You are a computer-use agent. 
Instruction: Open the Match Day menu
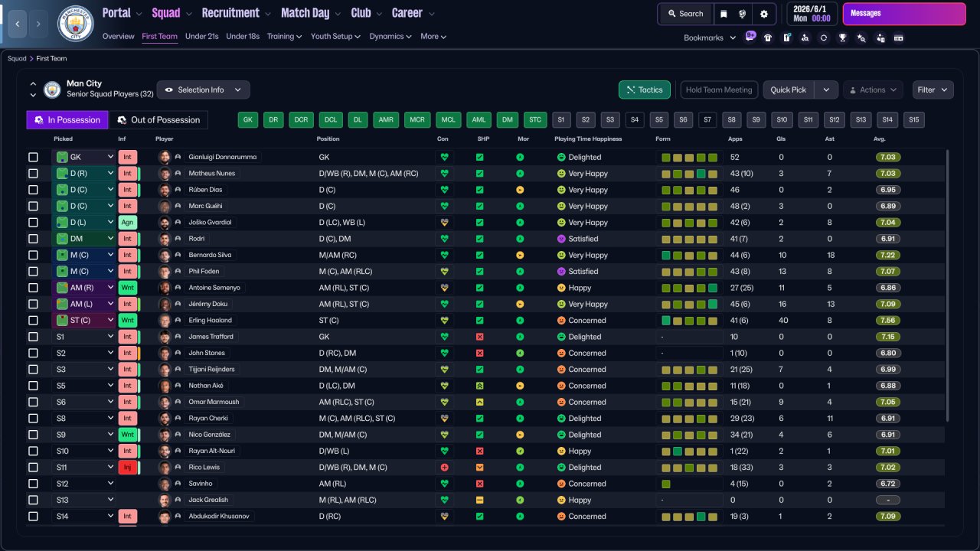click(x=311, y=13)
